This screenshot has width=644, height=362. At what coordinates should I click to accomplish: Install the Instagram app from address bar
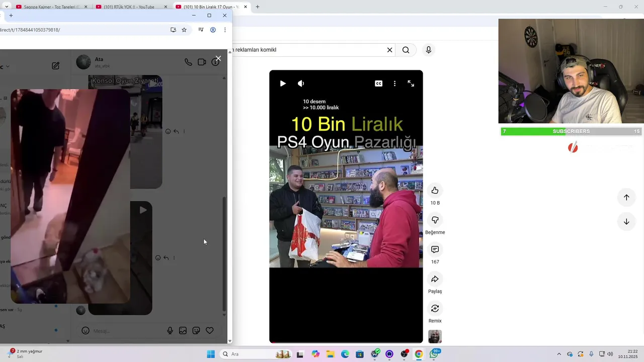173,30
